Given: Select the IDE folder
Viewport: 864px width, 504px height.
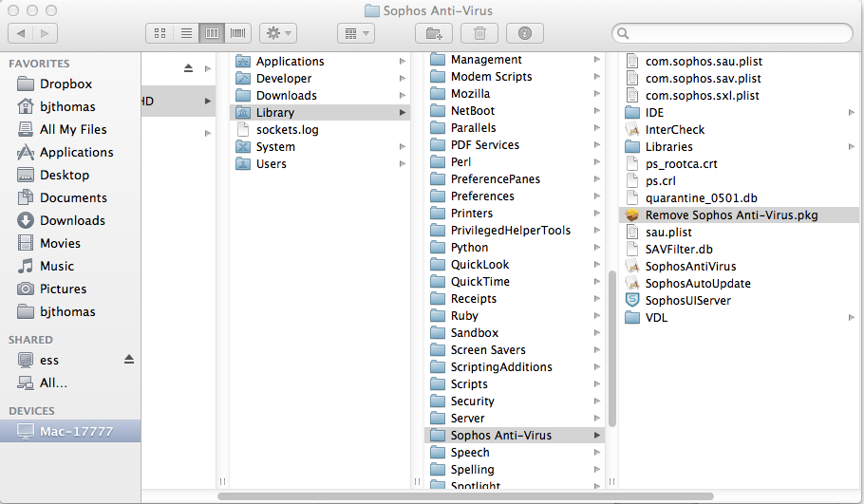Looking at the screenshot, I should [740, 112].
